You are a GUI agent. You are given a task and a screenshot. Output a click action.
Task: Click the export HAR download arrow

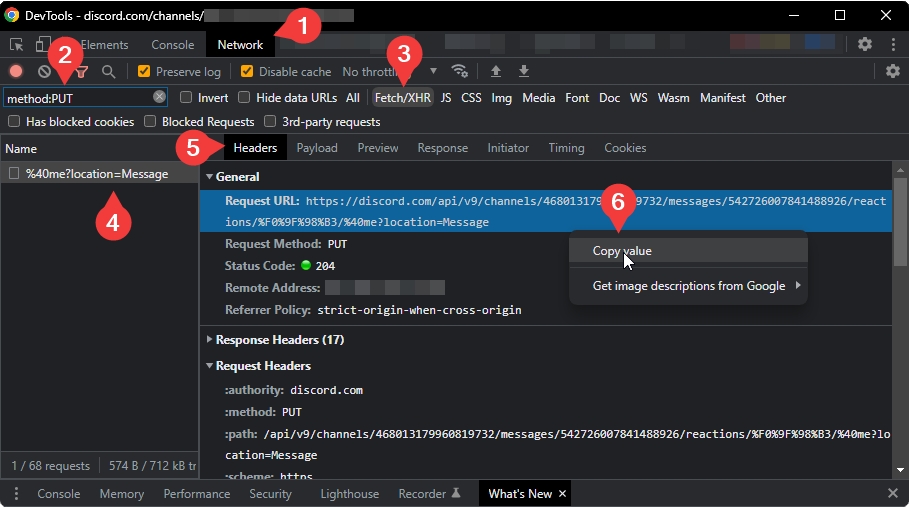(523, 71)
